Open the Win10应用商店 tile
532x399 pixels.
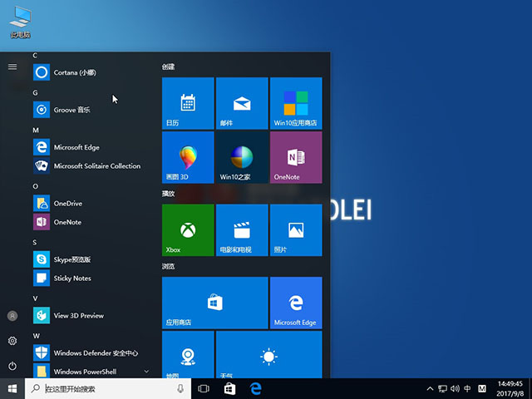pyautogui.click(x=296, y=103)
